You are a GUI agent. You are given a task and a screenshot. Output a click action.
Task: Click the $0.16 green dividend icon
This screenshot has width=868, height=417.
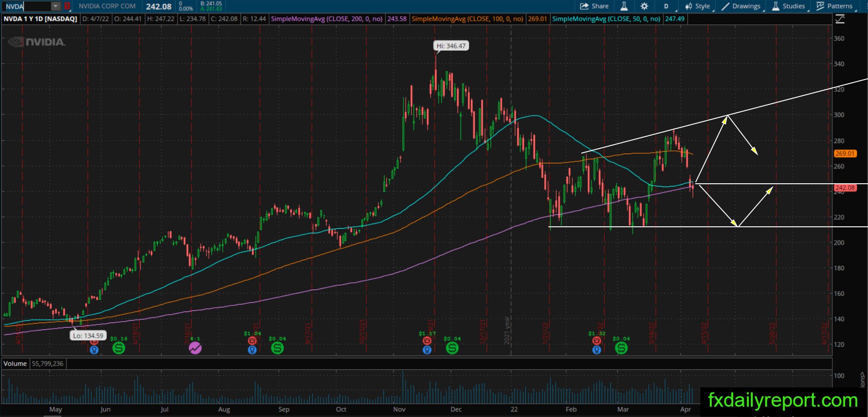[119, 348]
